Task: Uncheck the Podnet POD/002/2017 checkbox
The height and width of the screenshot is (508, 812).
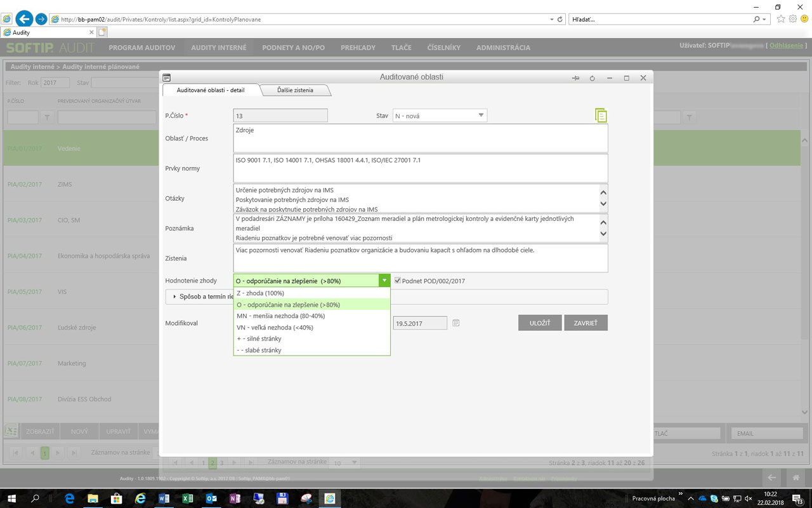Action: point(398,281)
